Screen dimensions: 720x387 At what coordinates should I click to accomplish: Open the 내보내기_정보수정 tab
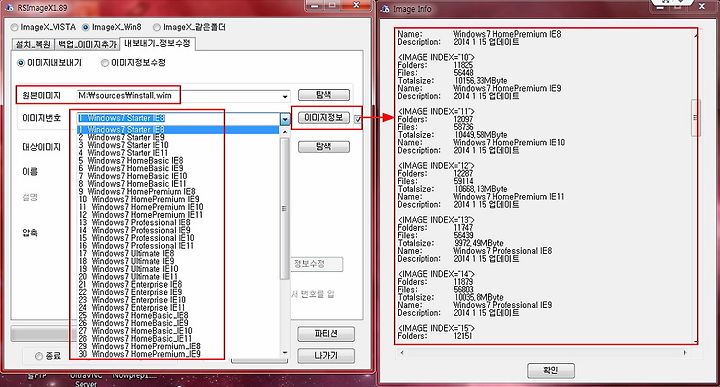click(157, 44)
